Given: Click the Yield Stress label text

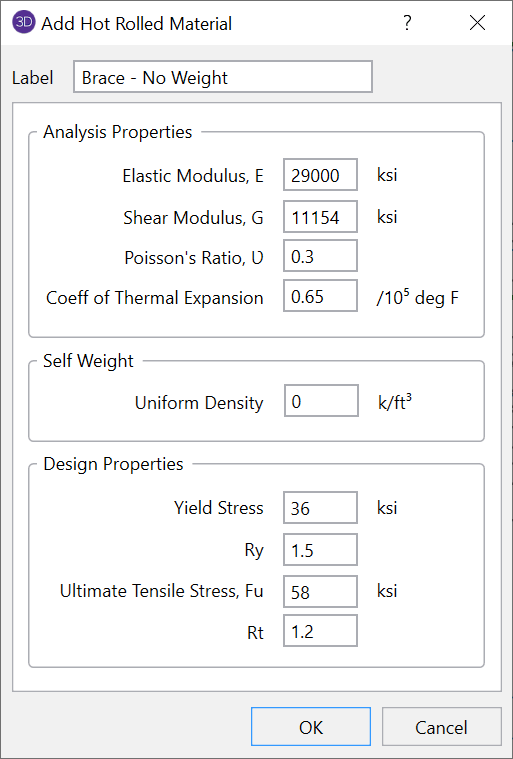Looking at the screenshot, I should pyautogui.click(x=219, y=508).
